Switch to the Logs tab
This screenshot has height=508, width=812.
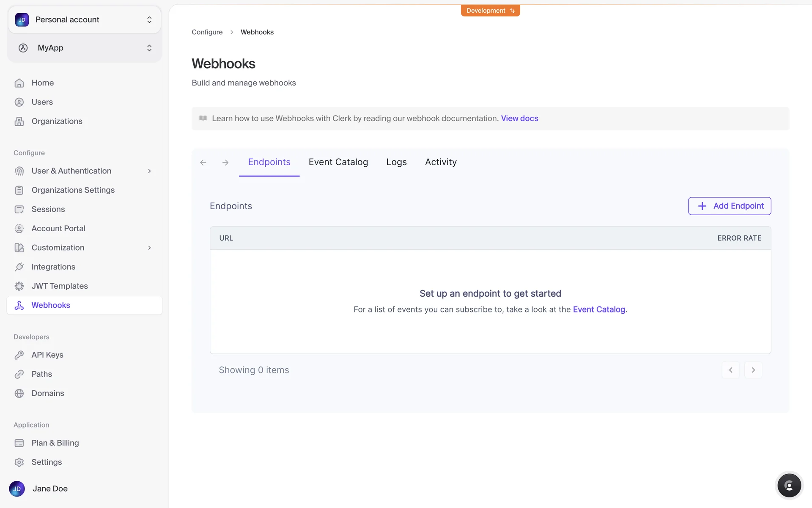click(396, 162)
